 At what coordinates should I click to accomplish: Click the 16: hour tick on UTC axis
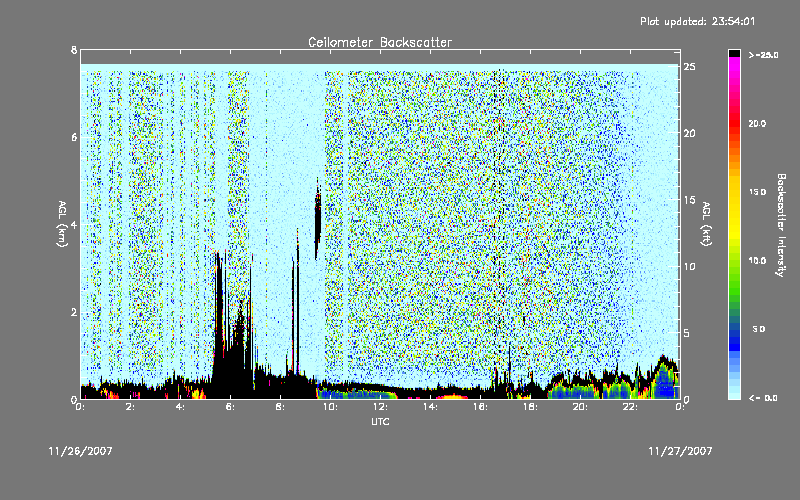tap(480, 407)
